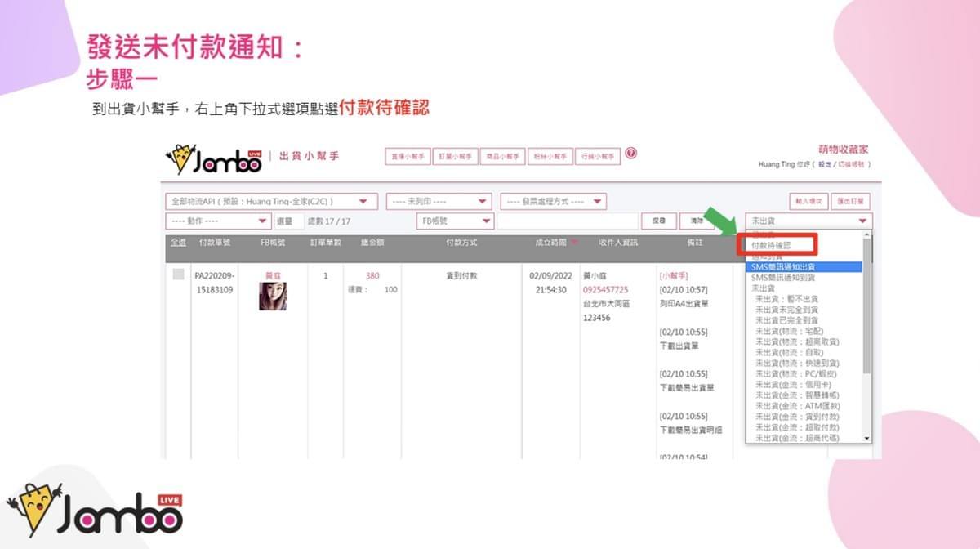
Task: Open the 黃庭 customer profile photo
Action: (x=273, y=296)
